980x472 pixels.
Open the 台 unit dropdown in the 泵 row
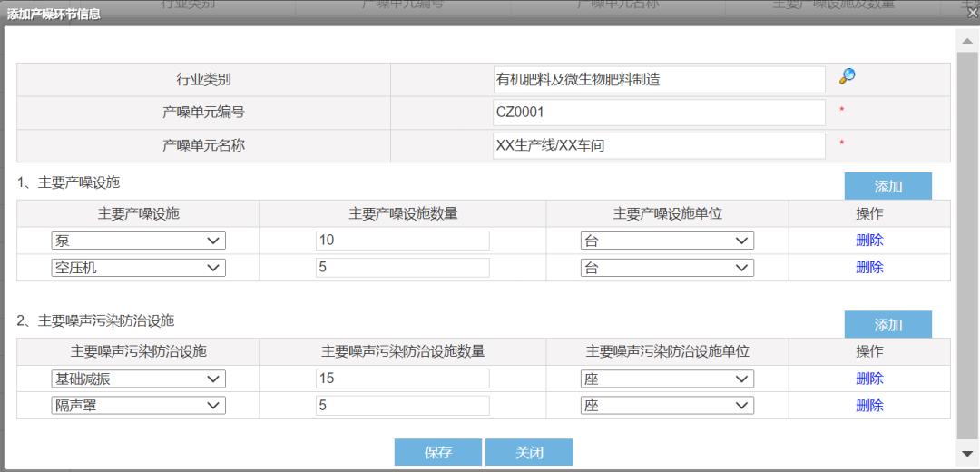click(x=667, y=241)
